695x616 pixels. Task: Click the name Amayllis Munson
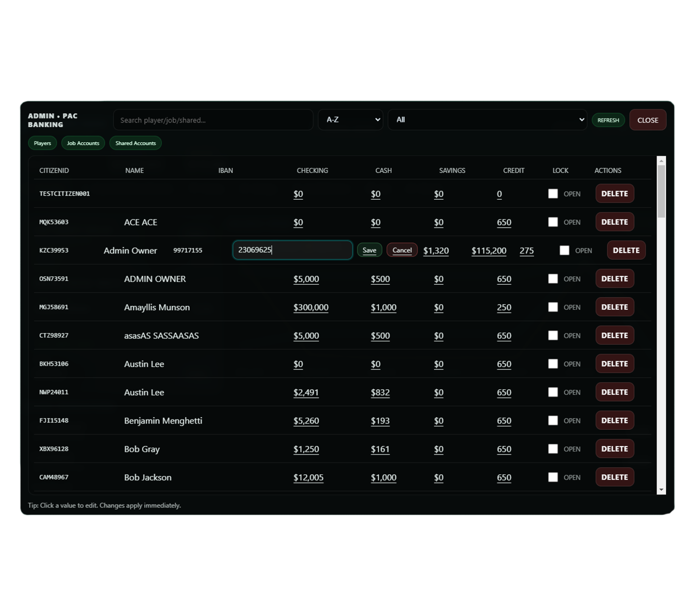(157, 307)
